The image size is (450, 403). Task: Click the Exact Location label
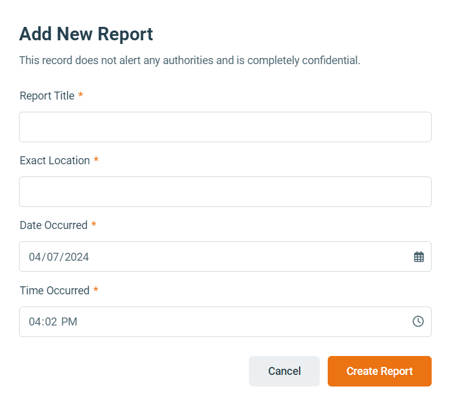55,160
